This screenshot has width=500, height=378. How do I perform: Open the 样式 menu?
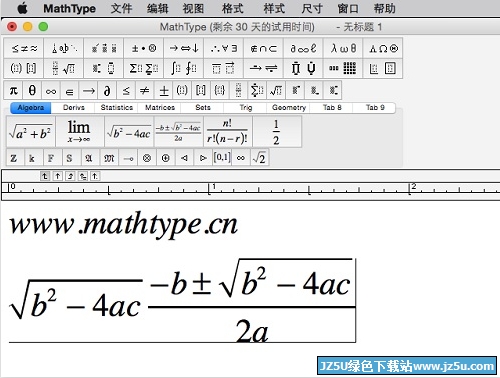coord(274,8)
